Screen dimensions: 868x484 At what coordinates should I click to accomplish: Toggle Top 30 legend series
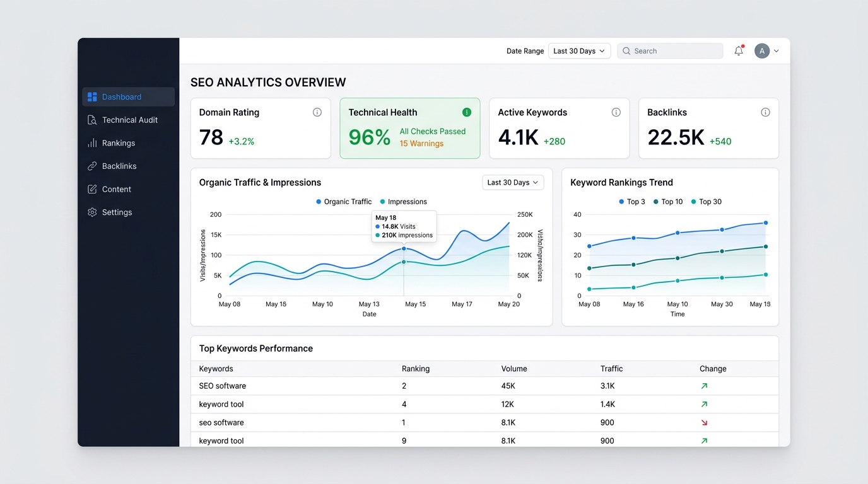[x=707, y=202]
